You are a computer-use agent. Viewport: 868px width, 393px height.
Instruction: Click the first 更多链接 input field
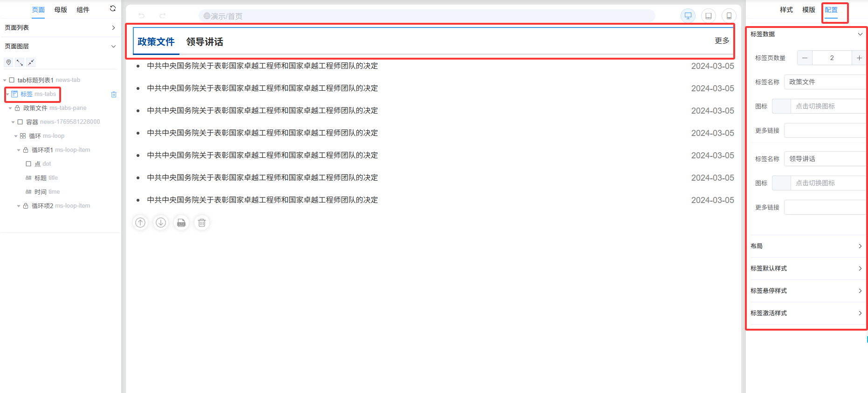pos(824,130)
